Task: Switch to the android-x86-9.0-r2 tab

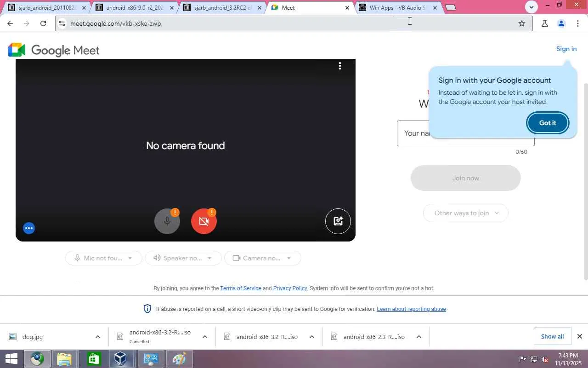Action: (134, 8)
